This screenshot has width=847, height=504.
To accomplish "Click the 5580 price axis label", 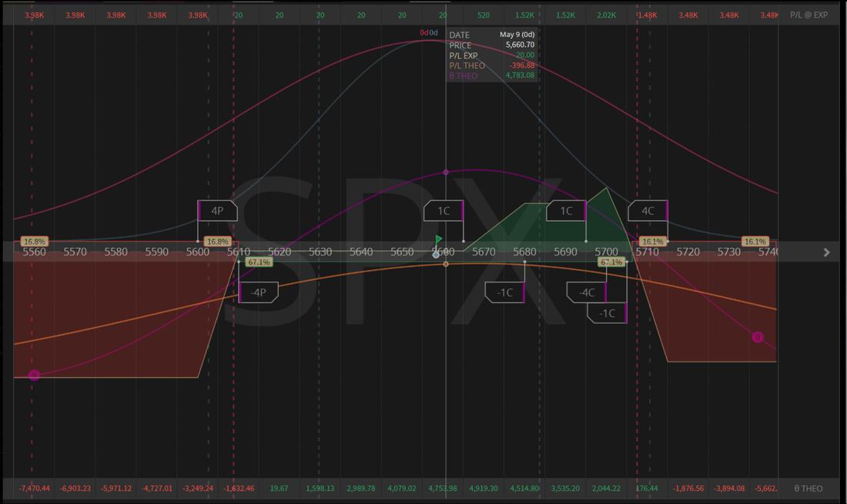I will point(116,252).
